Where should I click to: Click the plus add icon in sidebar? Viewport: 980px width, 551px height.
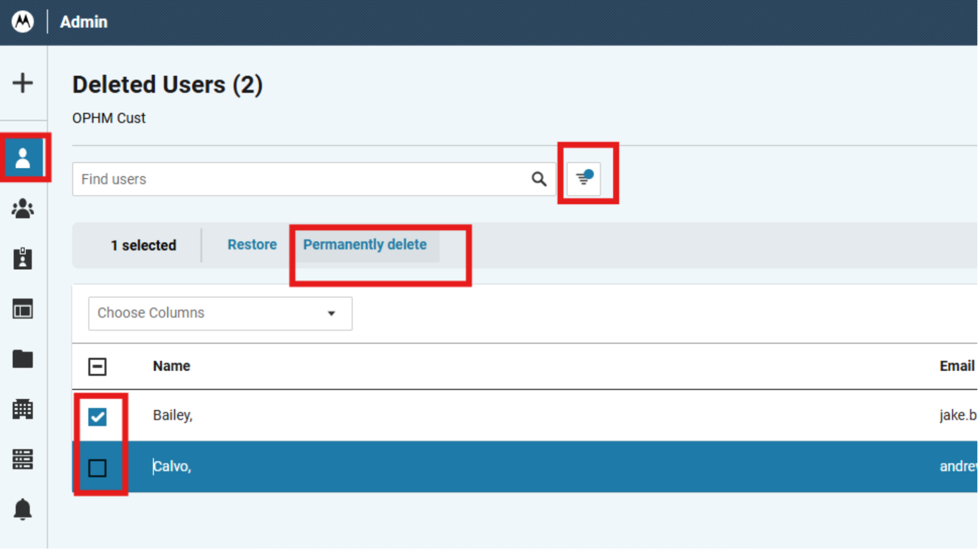[x=22, y=83]
